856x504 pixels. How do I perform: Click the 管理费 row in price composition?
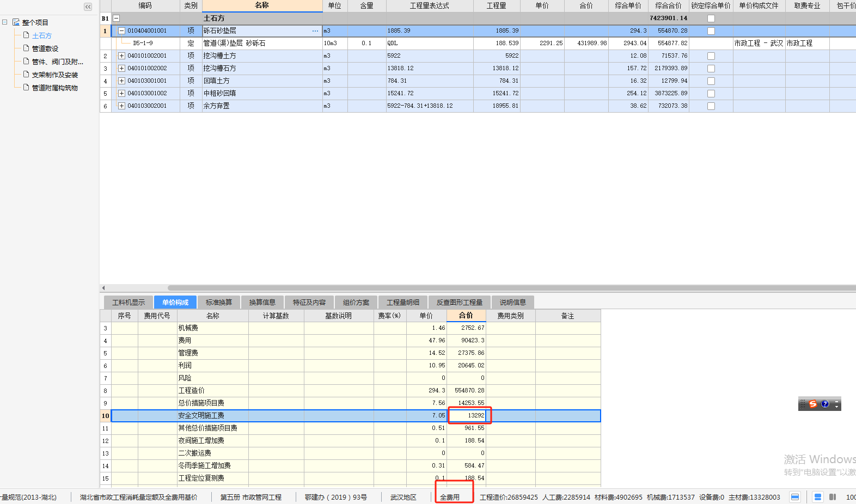[351, 353]
